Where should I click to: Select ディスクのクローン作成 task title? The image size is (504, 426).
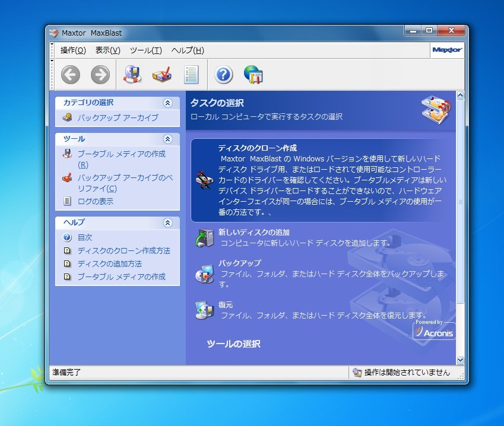click(x=258, y=148)
